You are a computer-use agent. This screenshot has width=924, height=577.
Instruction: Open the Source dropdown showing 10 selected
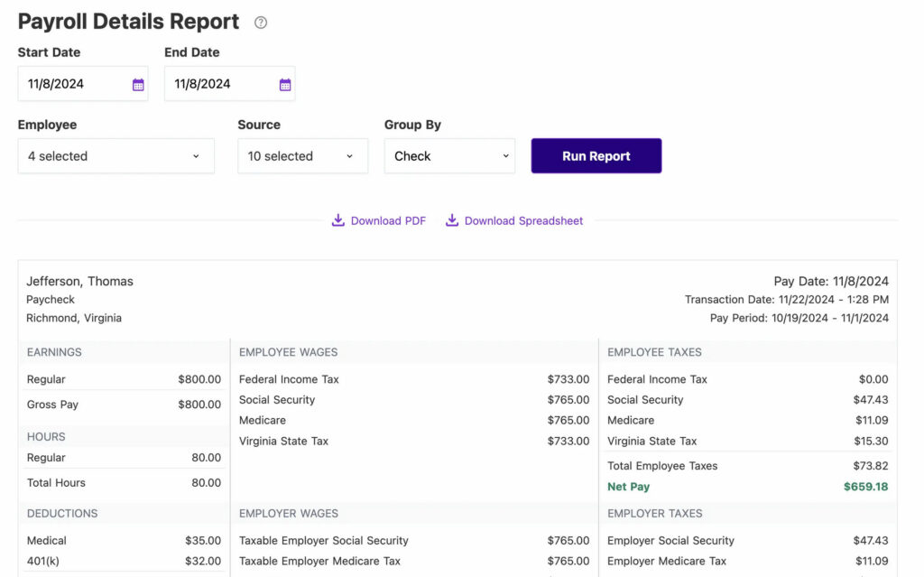coord(303,155)
